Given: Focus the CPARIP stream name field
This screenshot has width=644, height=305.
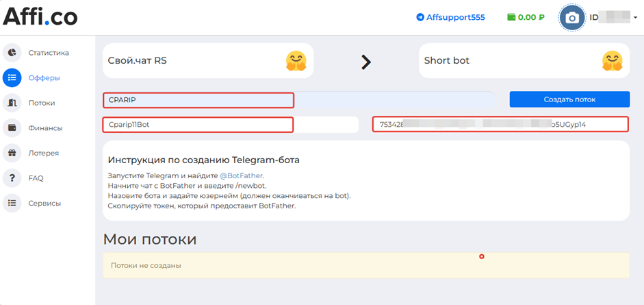Looking at the screenshot, I should tap(298, 100).
